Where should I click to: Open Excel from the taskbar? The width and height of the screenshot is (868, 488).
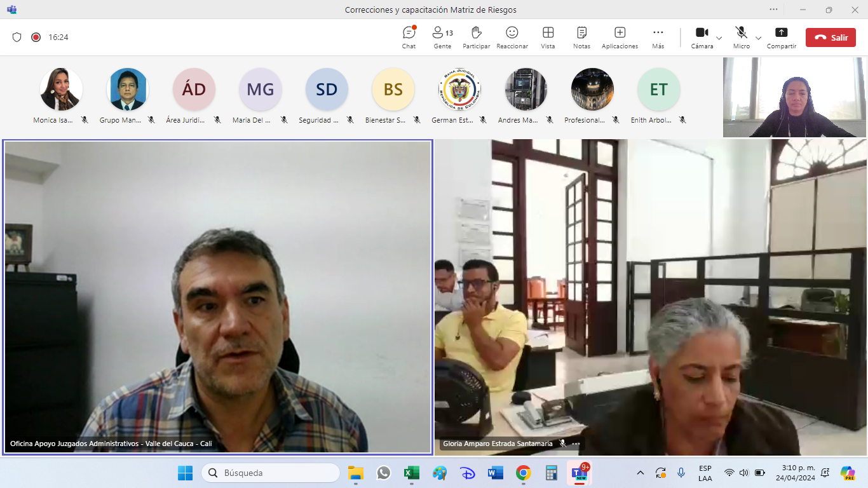pyautogui.click(x=411, y=473)
